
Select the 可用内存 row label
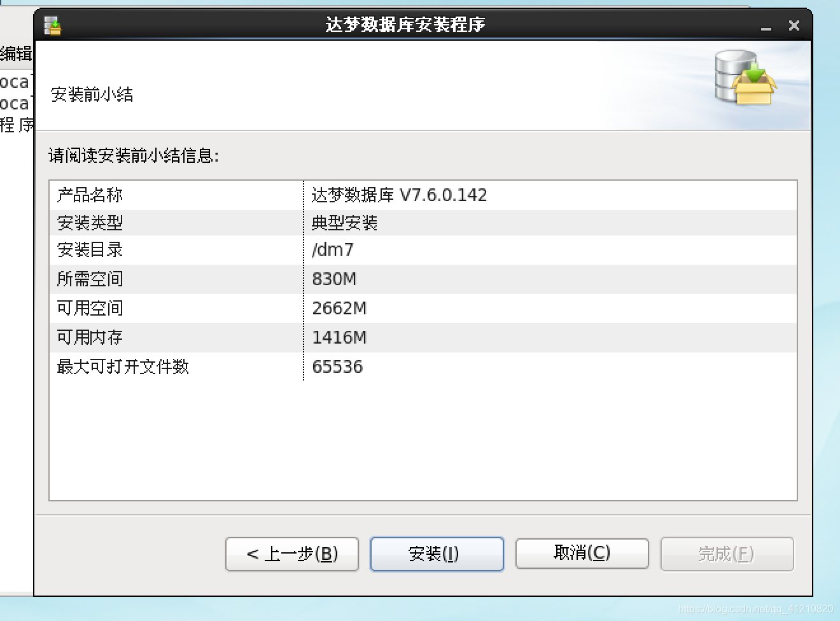[x=90, y=337]
